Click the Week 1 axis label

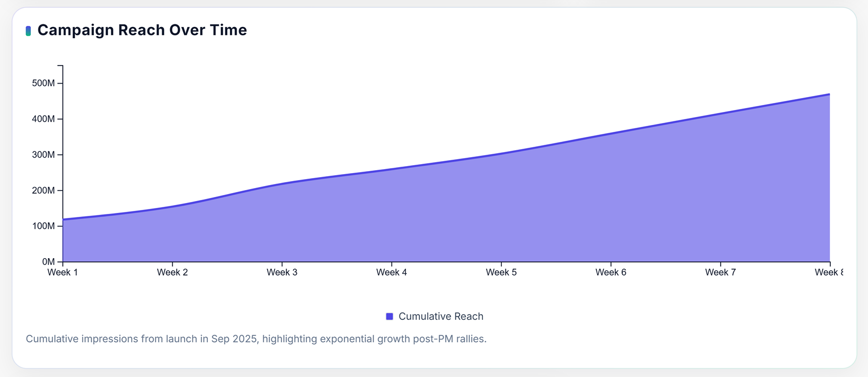coord(63,273)
